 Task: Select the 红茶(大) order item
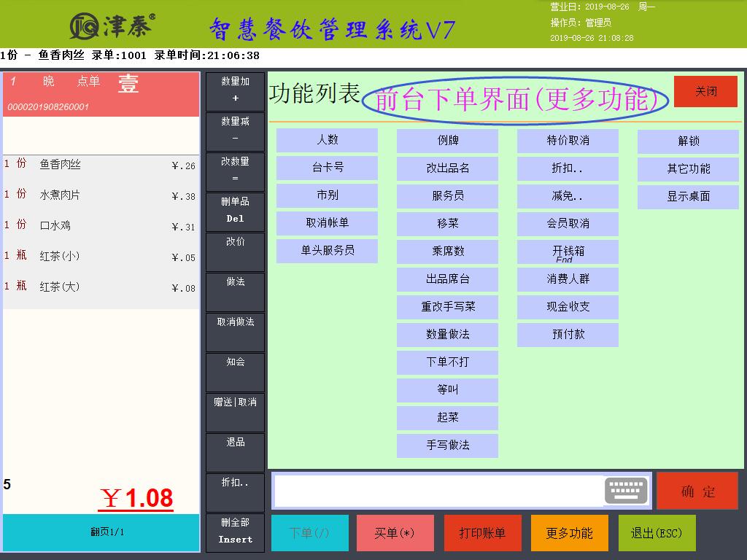coord(101,287)
